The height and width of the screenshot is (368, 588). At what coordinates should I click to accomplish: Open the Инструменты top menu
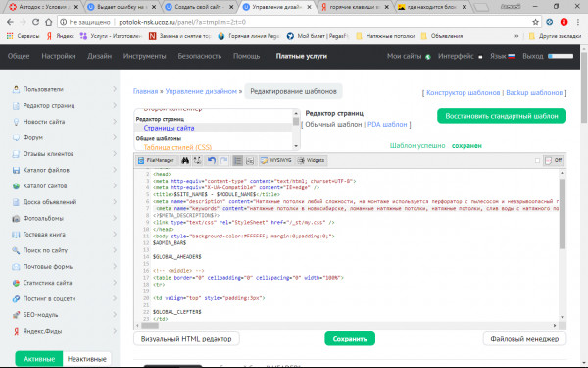[144, 56]
